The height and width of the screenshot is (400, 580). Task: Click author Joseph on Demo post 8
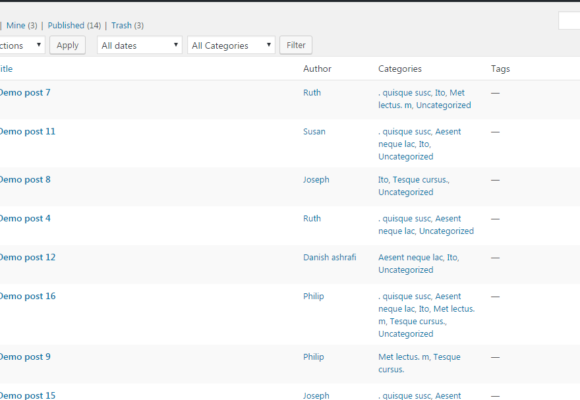click(316, 180)
